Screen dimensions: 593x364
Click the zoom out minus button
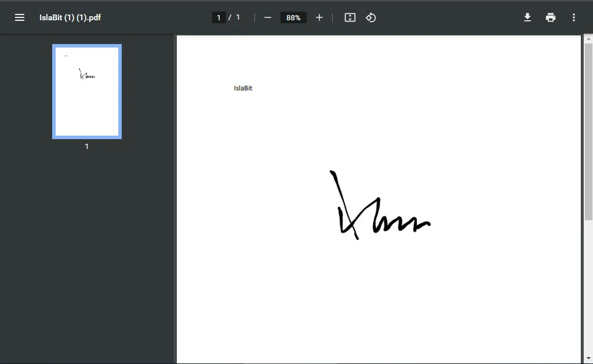[x=268, y=17]
